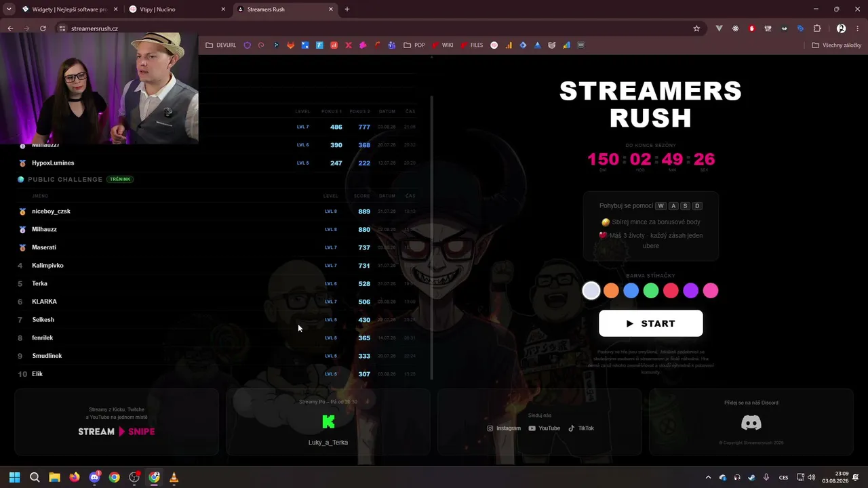
Task: Open the POP bookmarks folder
Action: [x=414, y=45]
